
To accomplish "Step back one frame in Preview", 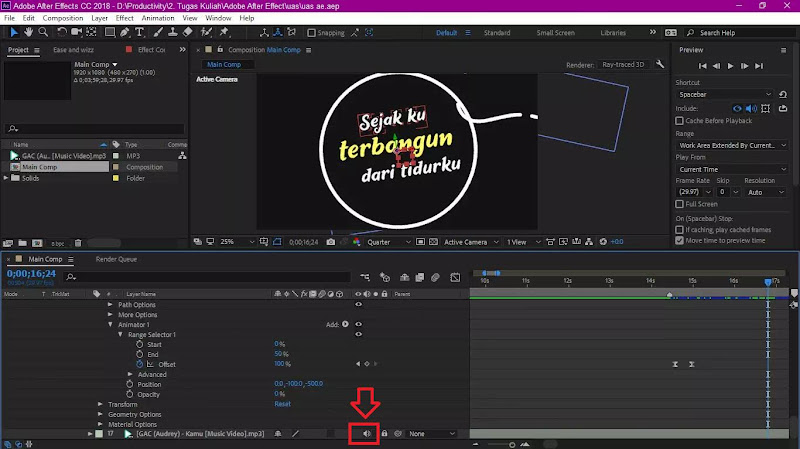I will (x=716, y=66).
